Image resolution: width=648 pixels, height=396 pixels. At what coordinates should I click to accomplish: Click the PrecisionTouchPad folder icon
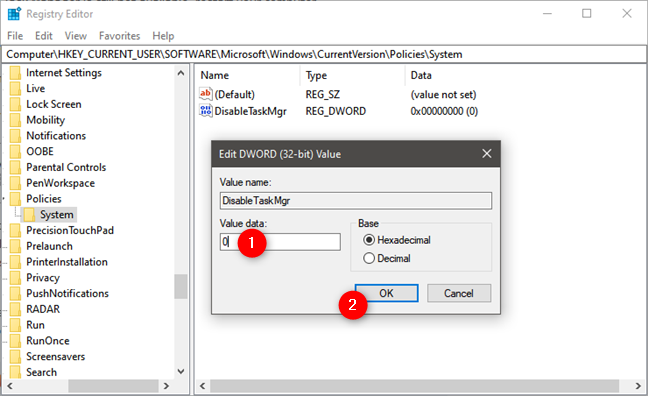15,230
